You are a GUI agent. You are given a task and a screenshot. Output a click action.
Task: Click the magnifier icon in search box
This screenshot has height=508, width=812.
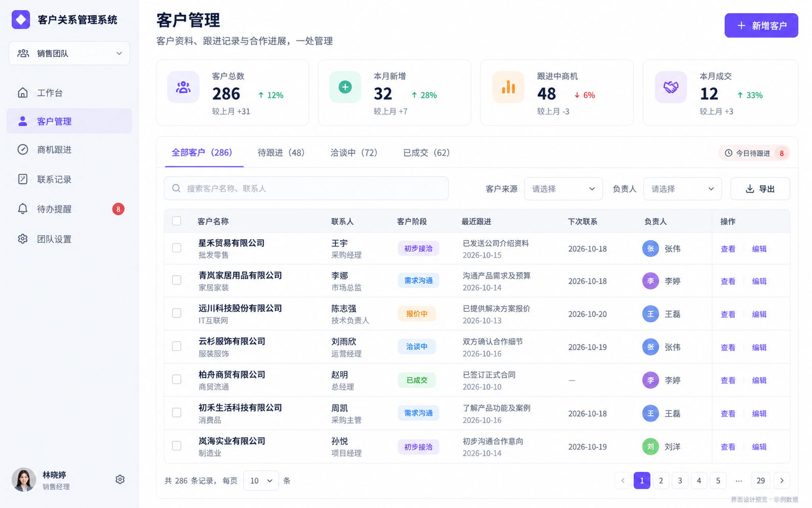point(176,188)
